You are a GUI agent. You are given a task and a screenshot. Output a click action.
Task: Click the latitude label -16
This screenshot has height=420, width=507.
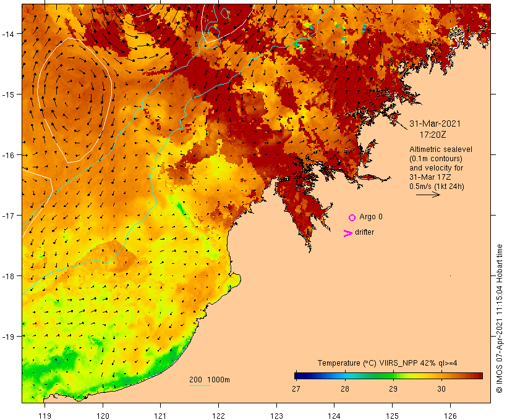click(x=7, y=155)
